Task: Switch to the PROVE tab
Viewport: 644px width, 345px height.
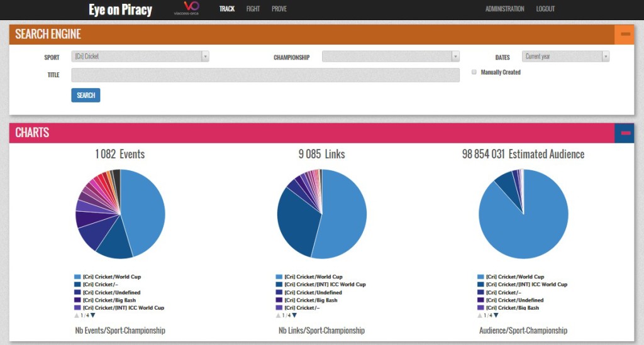Action: coord(279,9)
